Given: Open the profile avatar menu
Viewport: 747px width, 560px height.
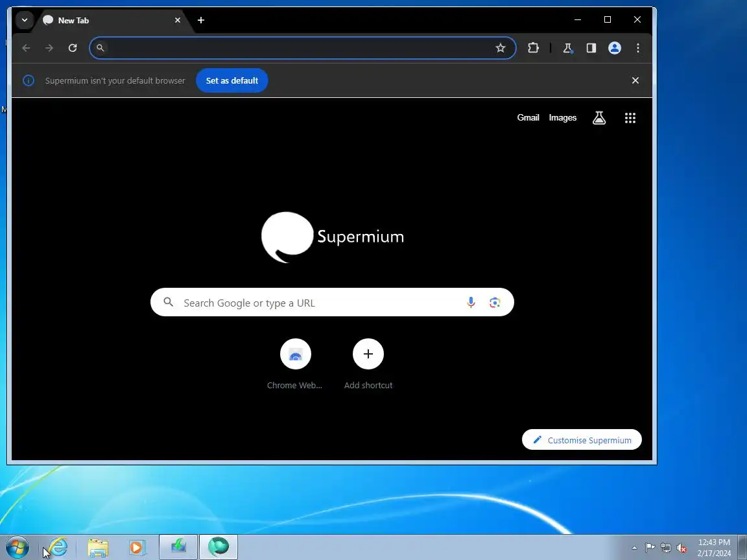Looking at the screenshot, I should tap(615, 47).
